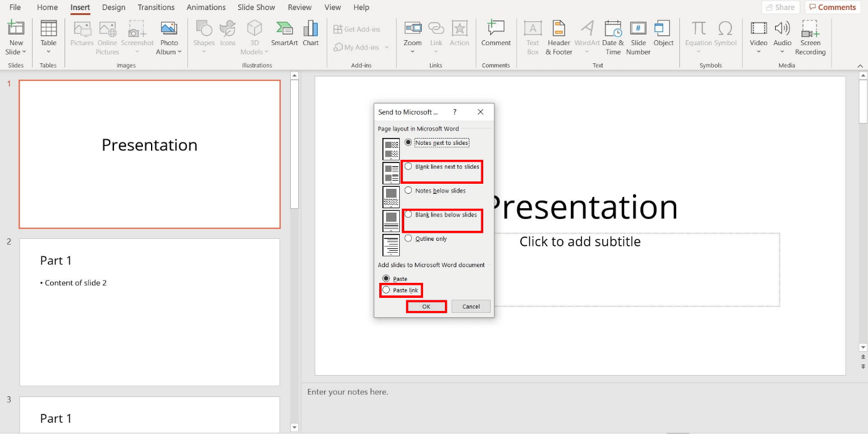Expand the Shapes dropdown arrow

[x=204, y=52]
